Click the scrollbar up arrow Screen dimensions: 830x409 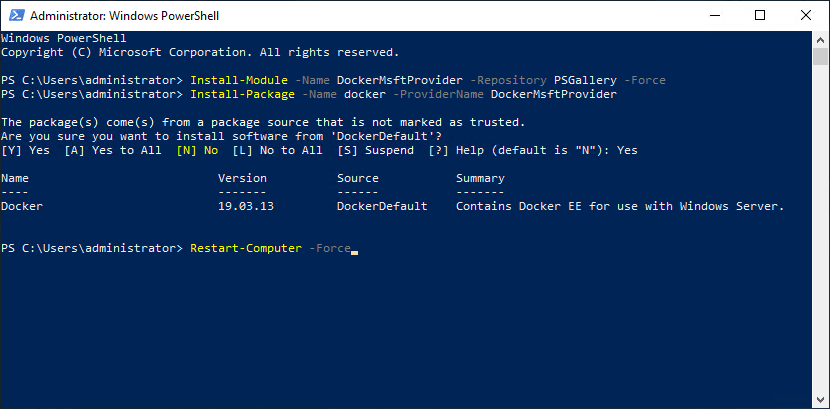pyautogui.click(x=821, y=39)
